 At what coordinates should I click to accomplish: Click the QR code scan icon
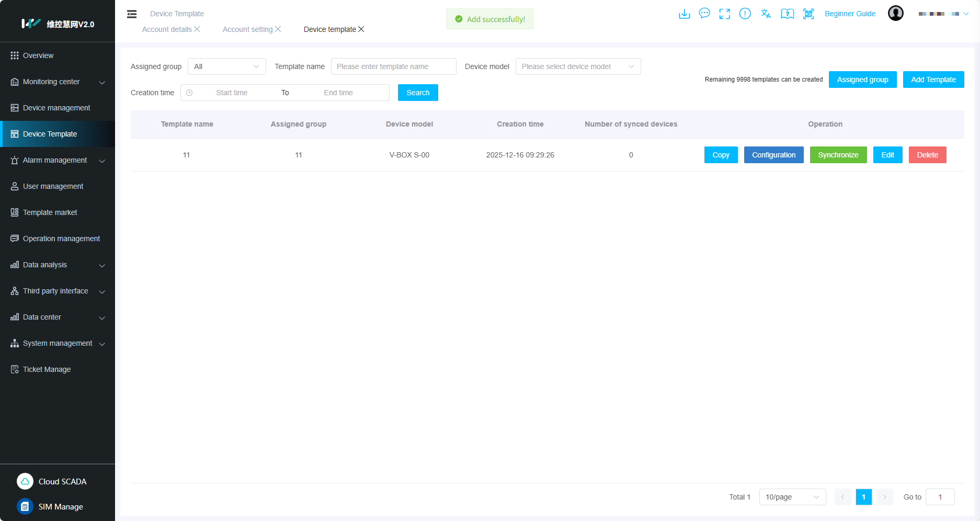(808, 14)
